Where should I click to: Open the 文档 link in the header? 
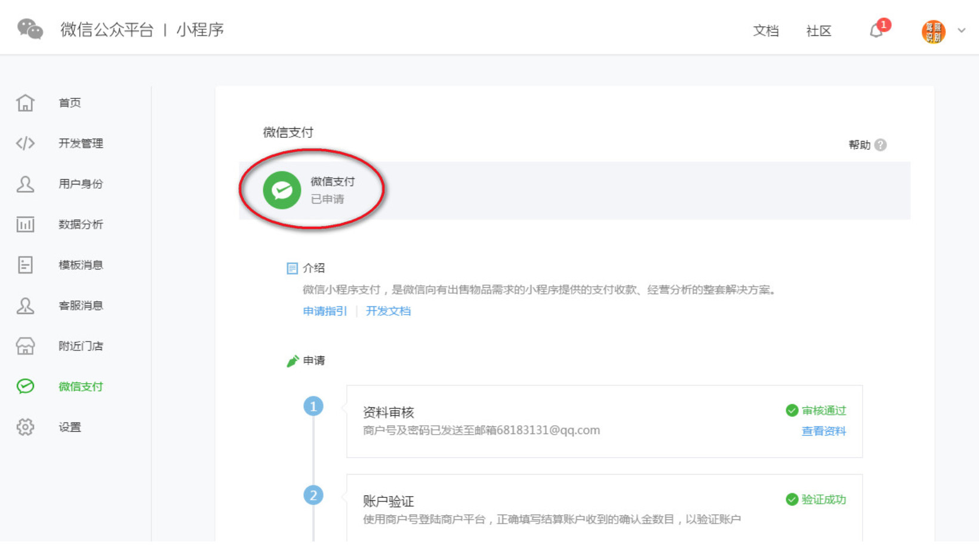[766, 31]
